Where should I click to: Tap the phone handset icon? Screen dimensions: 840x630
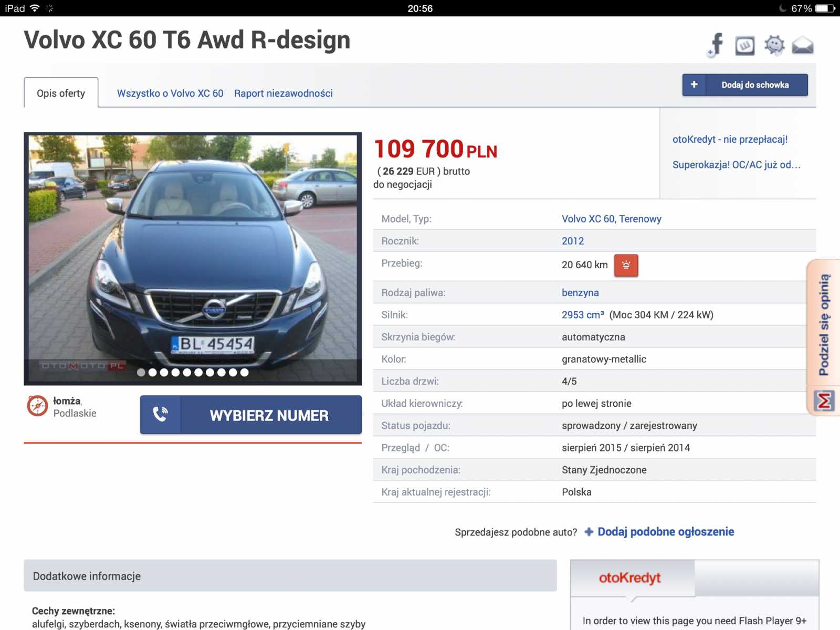[x=161, y=415]
